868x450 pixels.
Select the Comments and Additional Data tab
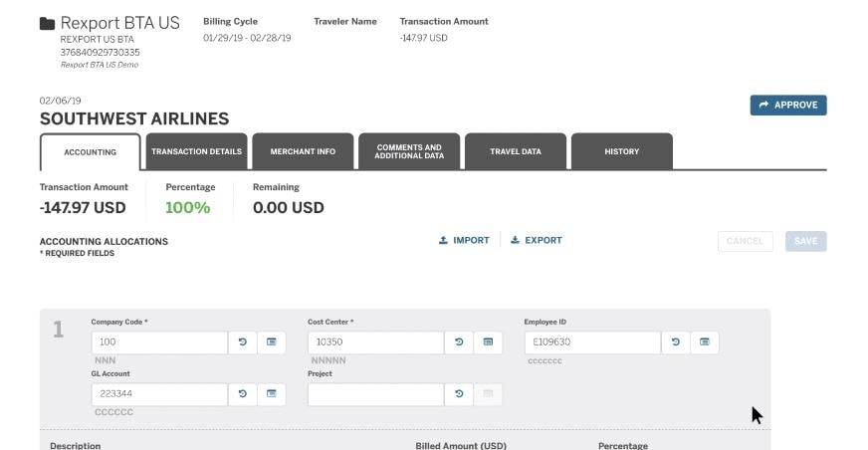point(409,152)
